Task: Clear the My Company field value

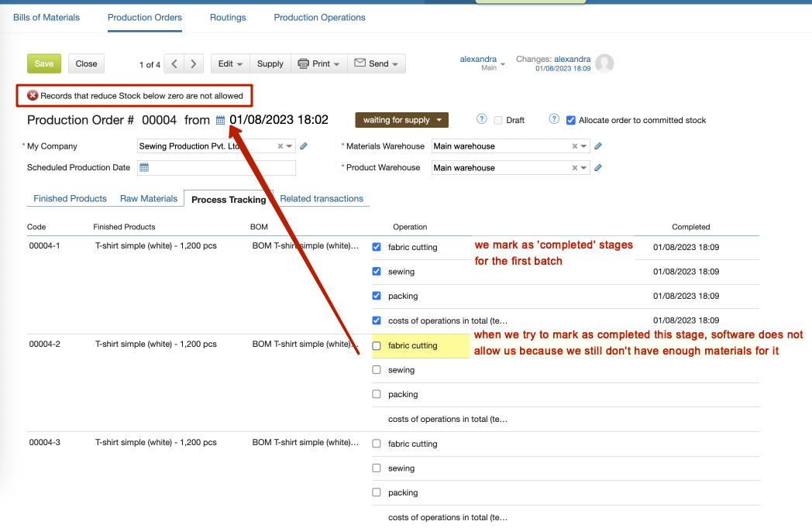Action: click(x=280, y=146)
